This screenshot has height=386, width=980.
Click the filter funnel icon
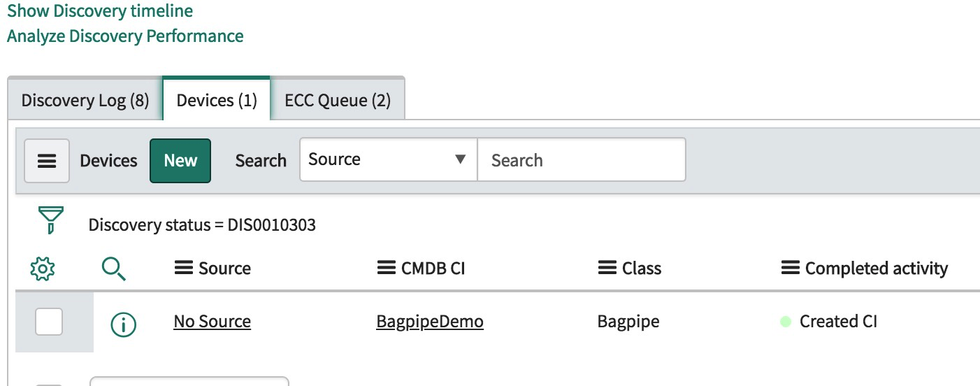(50, 220)
